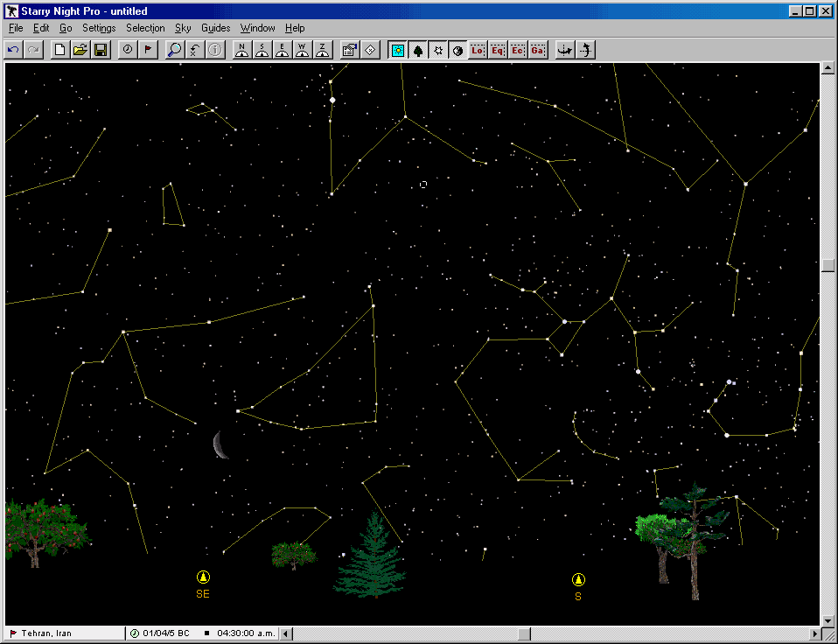Screen dimensions: 838x644
Task: Toggle the Lo local guides button
Action: pyautogui.click(x=478, y=50)
